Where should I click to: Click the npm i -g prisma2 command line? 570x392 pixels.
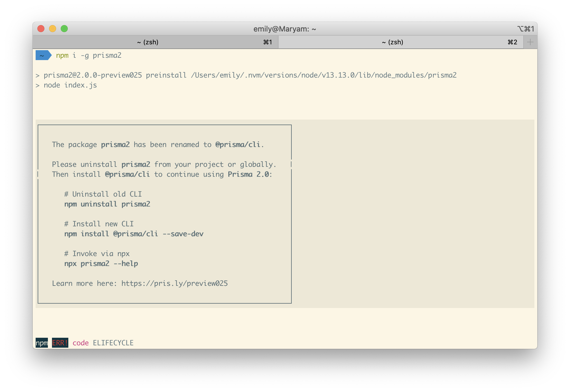coord(89,55)
